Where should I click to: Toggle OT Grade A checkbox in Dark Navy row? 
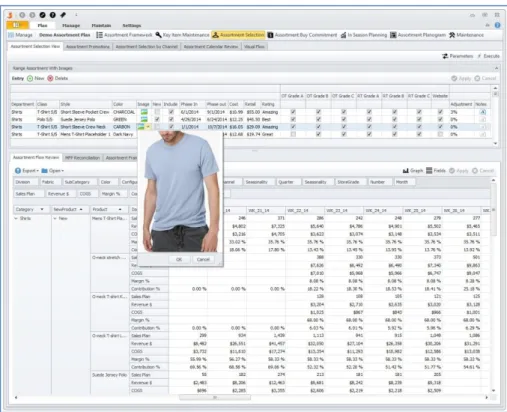(293, 134)
